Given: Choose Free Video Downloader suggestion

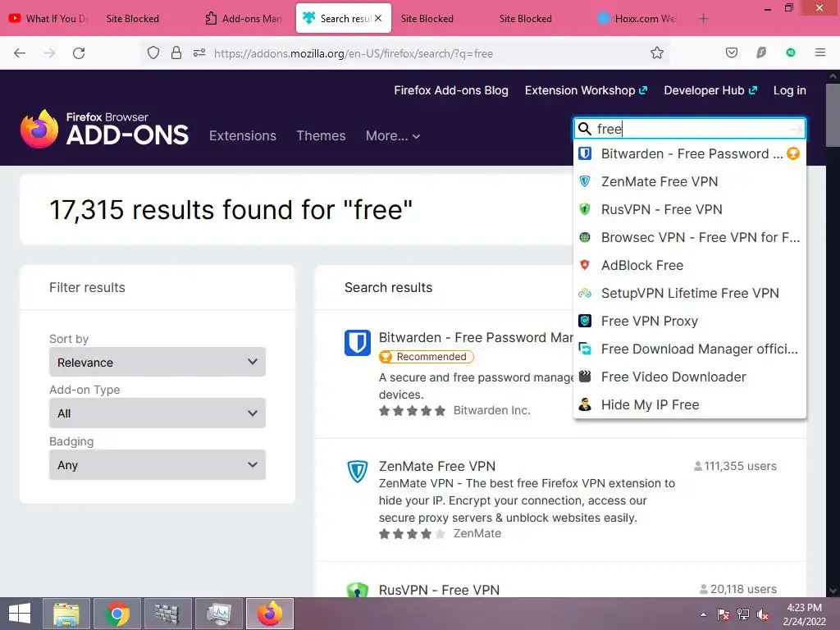Looking at the screenshot, I should pyautogui.click(x=689, y=377).
